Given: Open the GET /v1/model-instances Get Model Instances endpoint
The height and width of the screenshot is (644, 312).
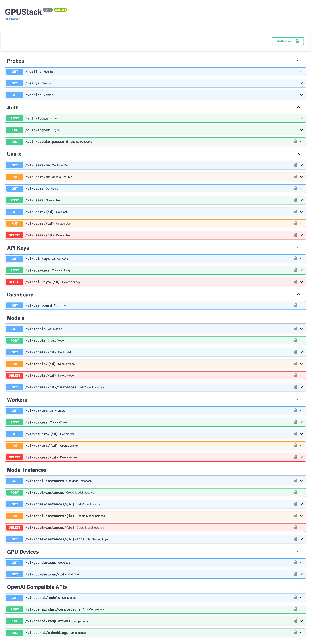Looking at the screenshot, I should 155,481.
